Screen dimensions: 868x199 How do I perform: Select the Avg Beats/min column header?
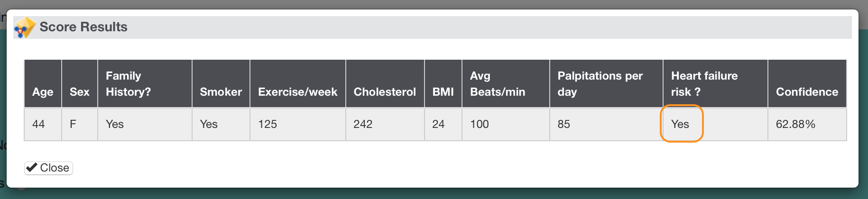point(506,83)
